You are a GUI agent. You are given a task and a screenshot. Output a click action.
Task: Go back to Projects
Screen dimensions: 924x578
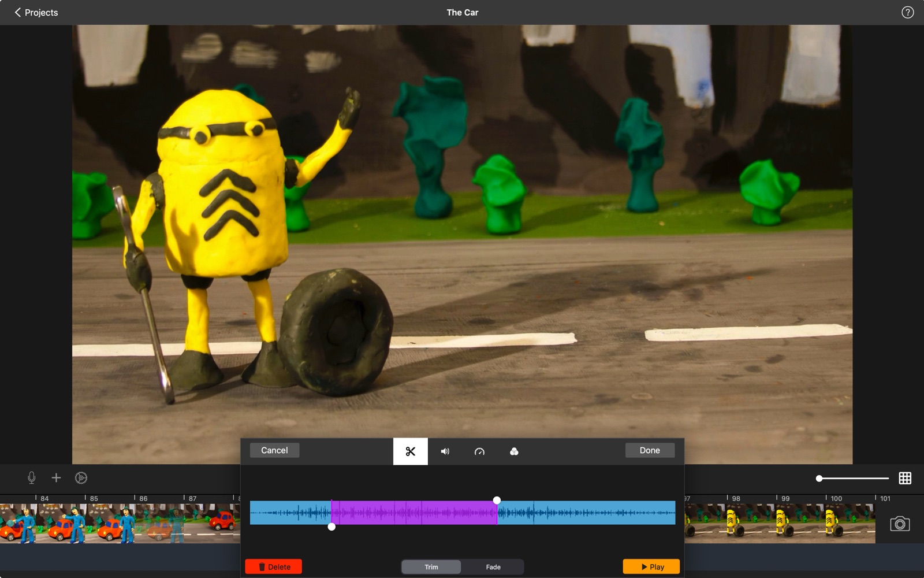[36, 13]
